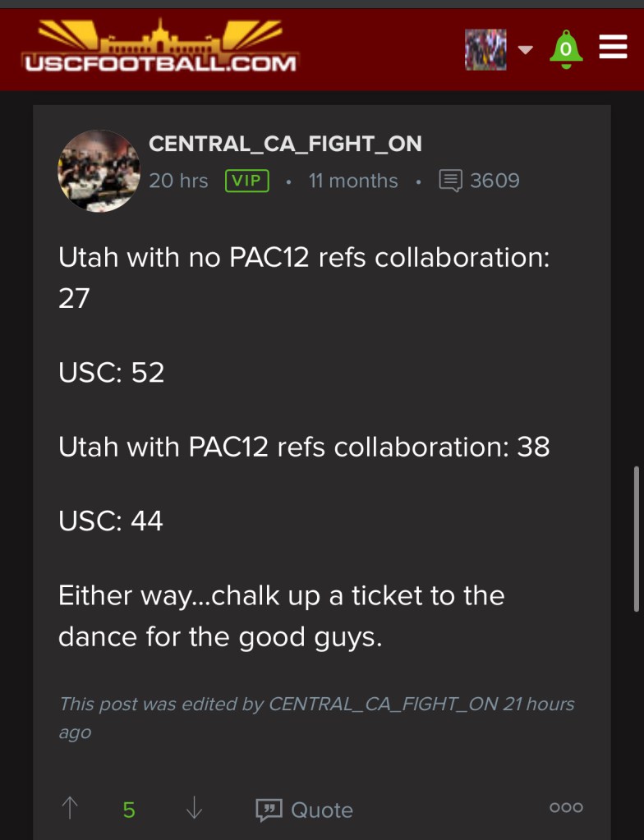Open the CENTRAL_CA_FIGHT_ON username link
Viewport: 644px width, 840px height.
click(x=285, y=144)
